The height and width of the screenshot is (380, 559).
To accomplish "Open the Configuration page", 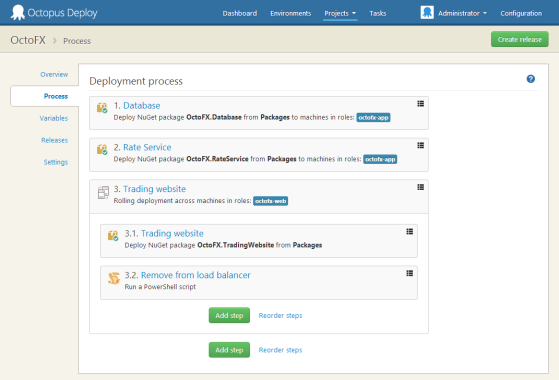I will pyautogui.click(x=521, y=13).
